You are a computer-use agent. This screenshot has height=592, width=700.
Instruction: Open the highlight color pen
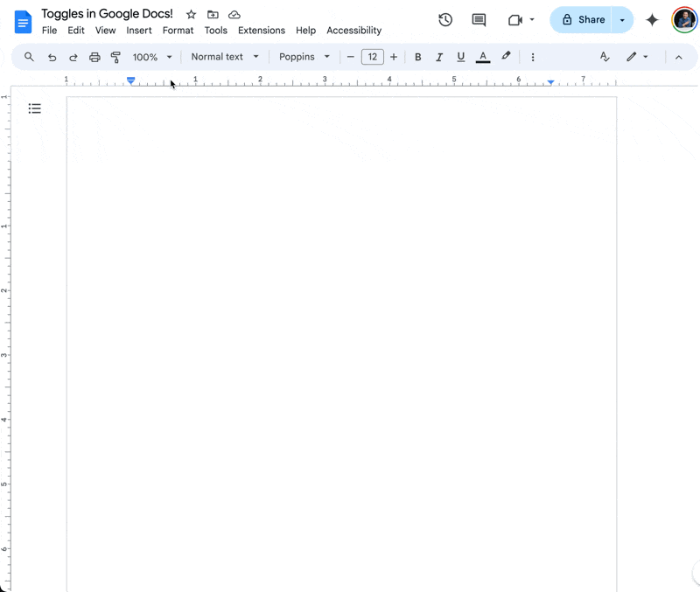point(506,56)
